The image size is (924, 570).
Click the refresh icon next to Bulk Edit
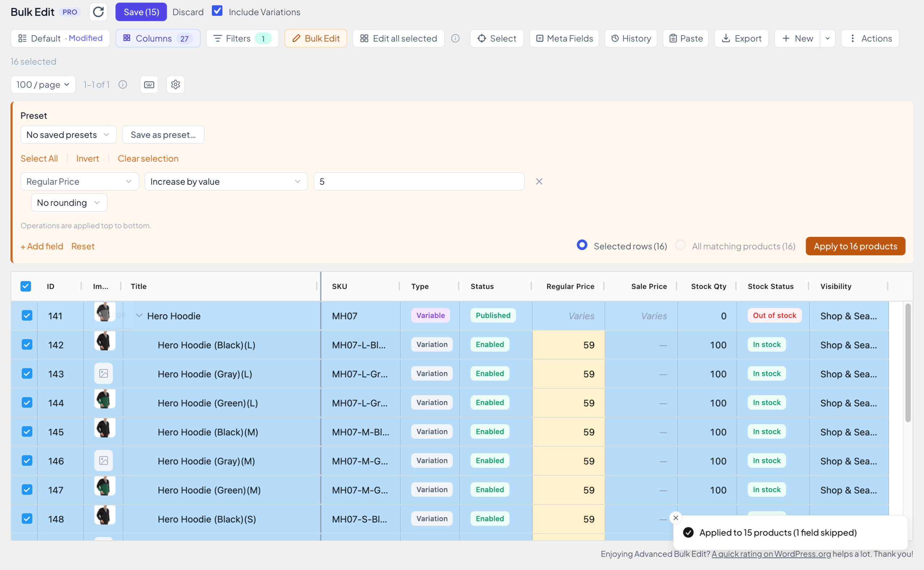tap(98, 12)
